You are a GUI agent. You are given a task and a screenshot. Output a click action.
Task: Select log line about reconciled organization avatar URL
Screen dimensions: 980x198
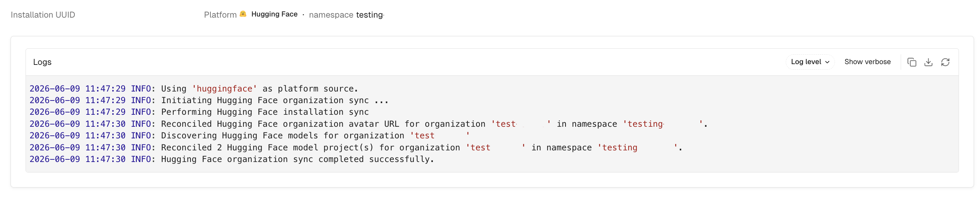tap(368, 124)
